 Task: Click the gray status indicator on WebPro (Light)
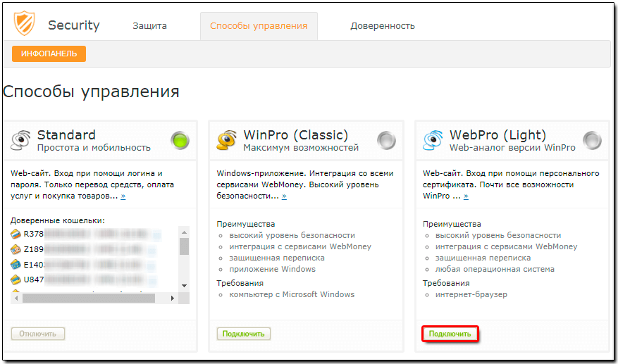(x=593, y=141)
